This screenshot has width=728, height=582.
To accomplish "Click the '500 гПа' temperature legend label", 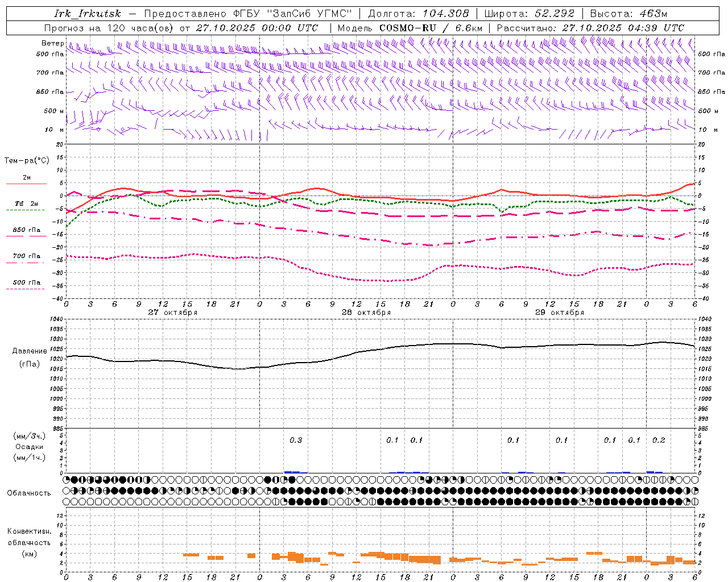I will click(27, 282).
